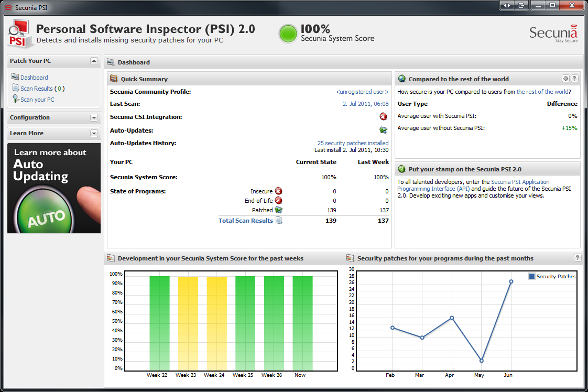Click the Last Week column header
588x392 pixels.
pyautogui.click(x=373, y=162)
